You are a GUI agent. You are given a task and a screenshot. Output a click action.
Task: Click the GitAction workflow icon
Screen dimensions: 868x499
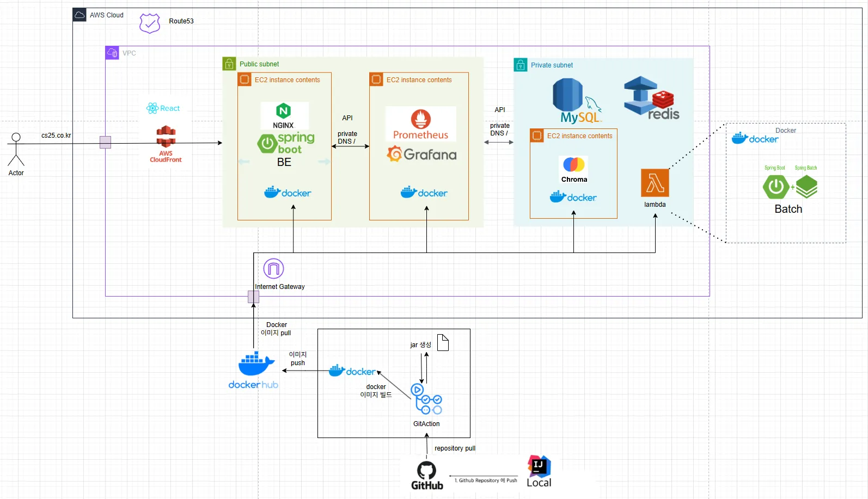[426, 399]
